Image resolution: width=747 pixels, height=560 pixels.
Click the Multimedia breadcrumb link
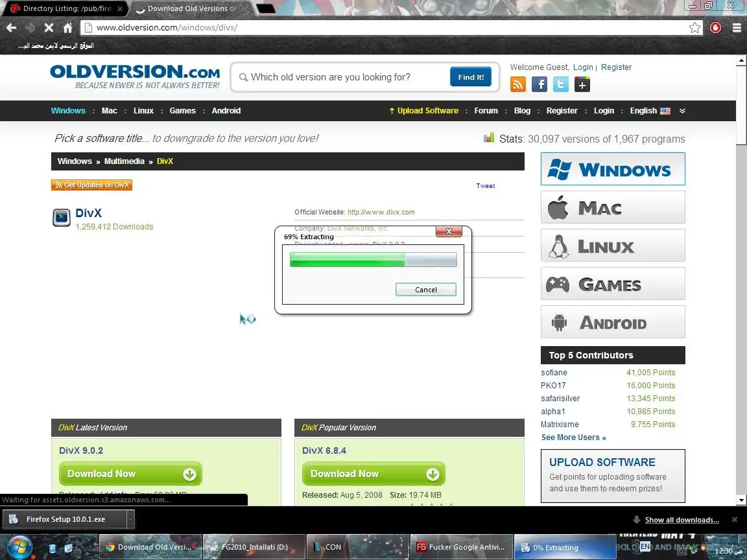(x=124, y=161)
